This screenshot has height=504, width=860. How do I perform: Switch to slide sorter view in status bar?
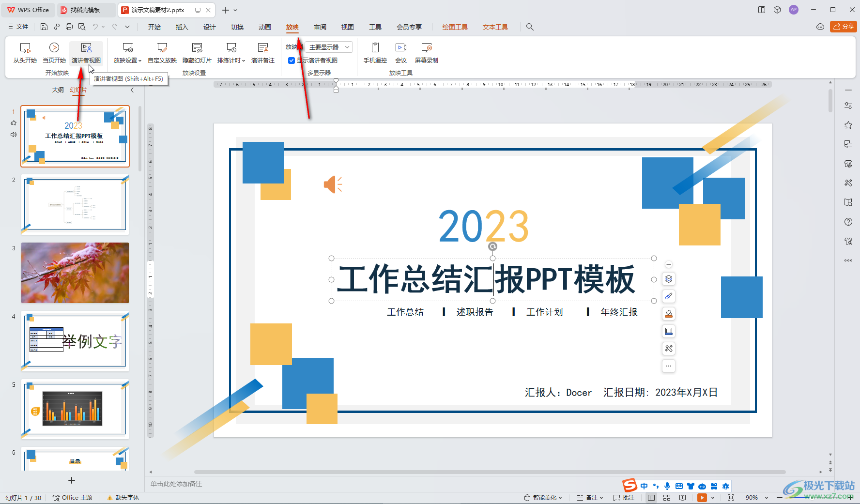(667, 498)
